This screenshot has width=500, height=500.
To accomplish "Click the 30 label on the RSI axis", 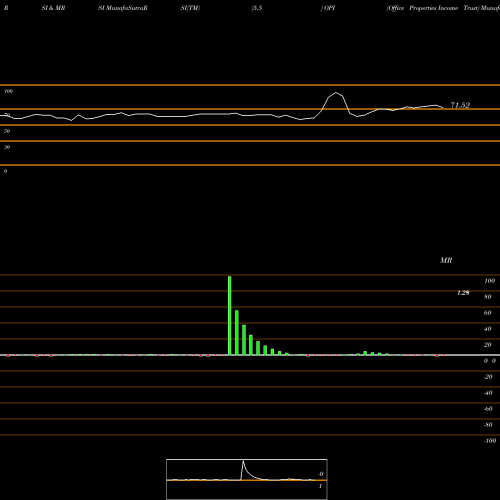I will (x=7, y=147).
